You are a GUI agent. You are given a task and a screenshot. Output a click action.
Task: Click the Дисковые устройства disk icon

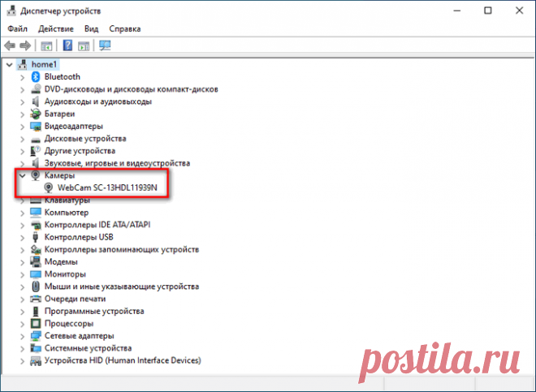click(x=36, y=139)
